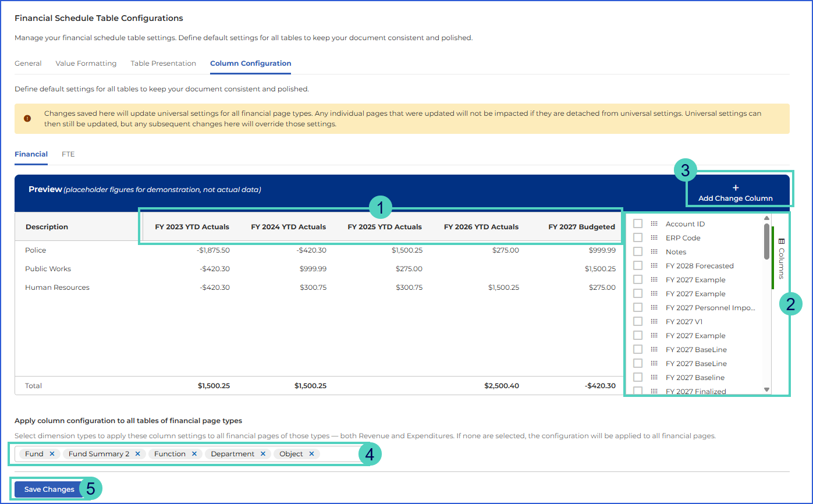Tick the FY 2028 Forecasted checkbox
The width and height of the screenshot is (813, 504).
click(x=638, y=266)
